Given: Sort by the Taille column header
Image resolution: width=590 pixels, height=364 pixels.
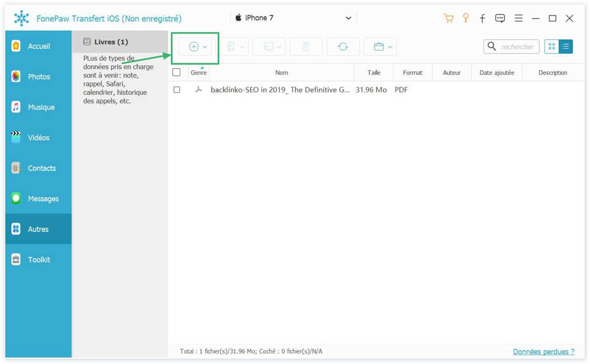Looking at the screenshot, I should click(373, 73).
